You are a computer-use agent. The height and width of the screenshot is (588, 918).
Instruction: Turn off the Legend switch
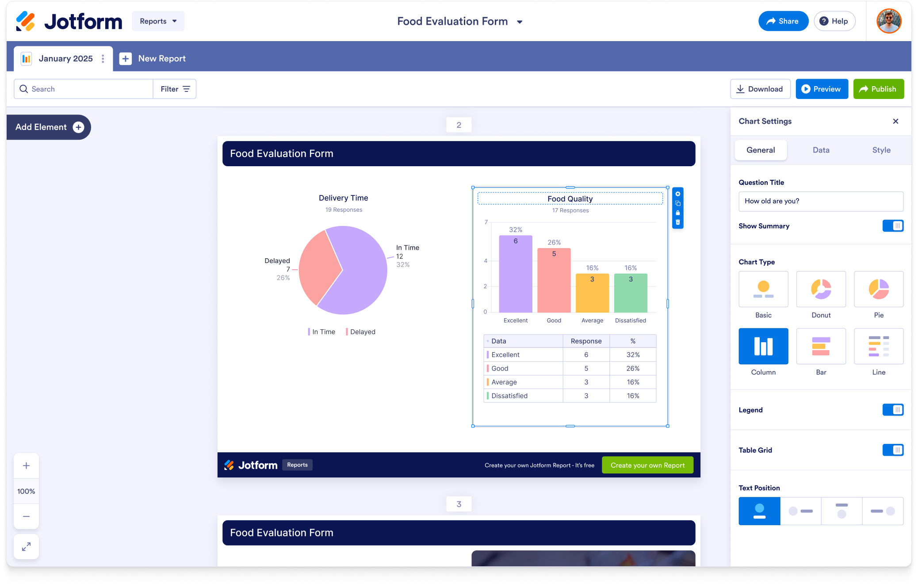892,410
